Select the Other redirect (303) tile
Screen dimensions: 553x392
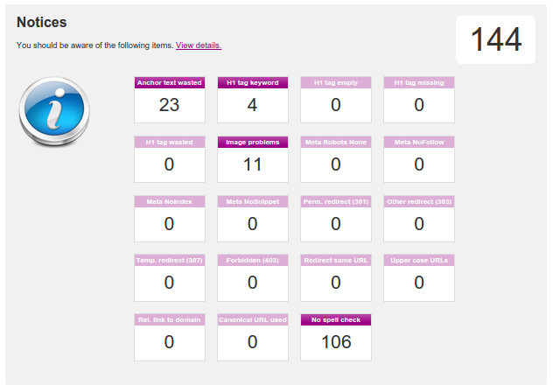click(419, 219)
